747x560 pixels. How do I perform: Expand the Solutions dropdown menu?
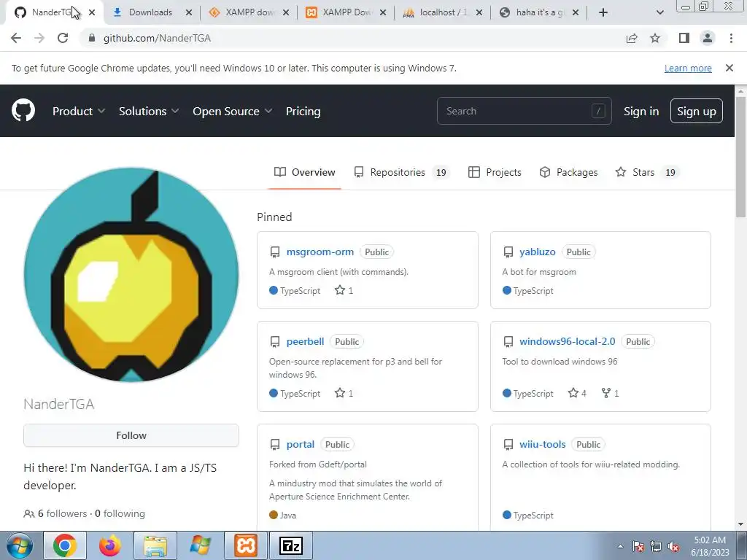click(x=149, y=111)
